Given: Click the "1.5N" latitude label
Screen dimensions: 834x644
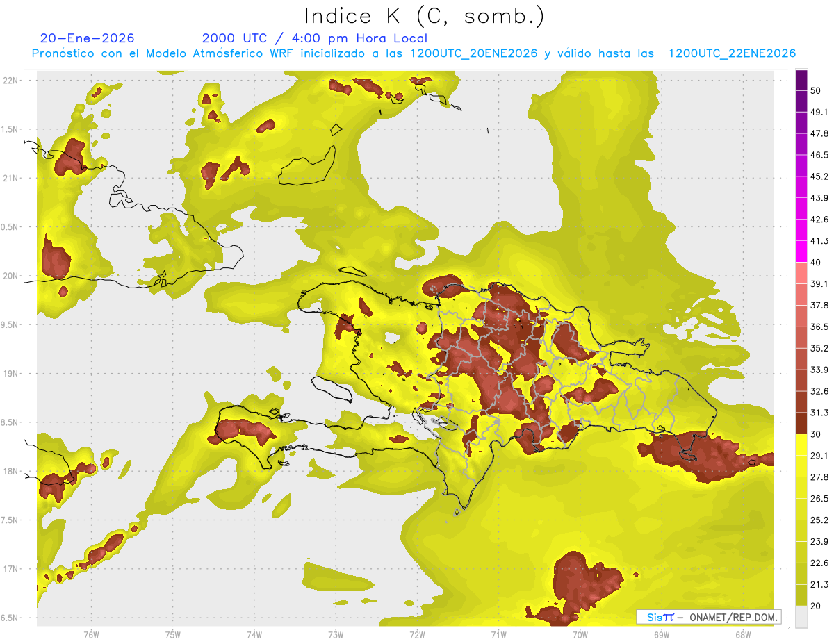Looking at the screenshot, I should 10,129.
